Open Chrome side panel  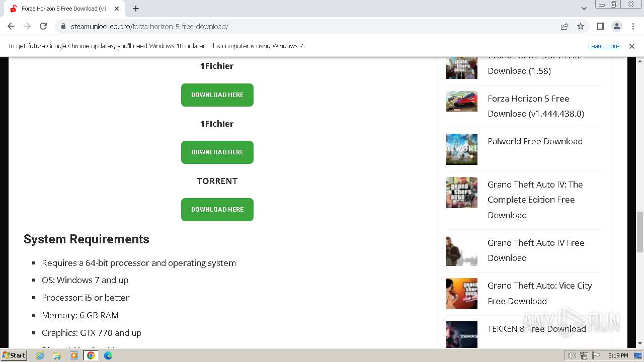pyautogui.click(x=600, y=27)
